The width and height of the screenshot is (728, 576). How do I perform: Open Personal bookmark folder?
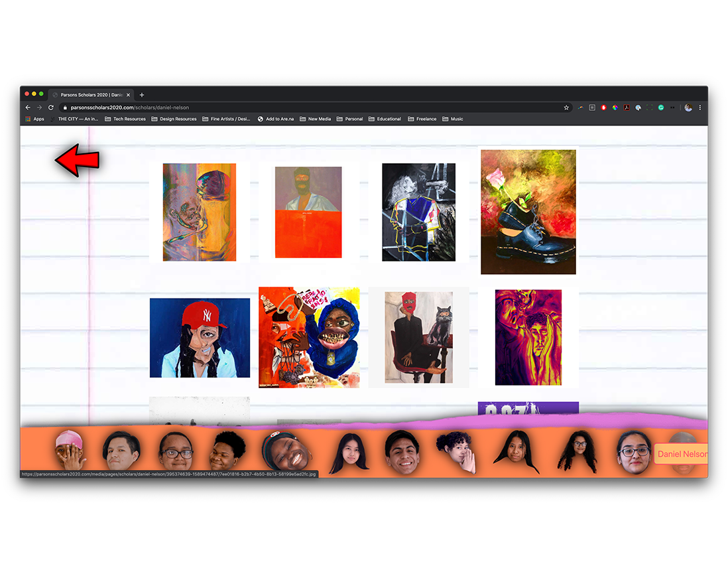pyautogui.click(x=349, y=119)
